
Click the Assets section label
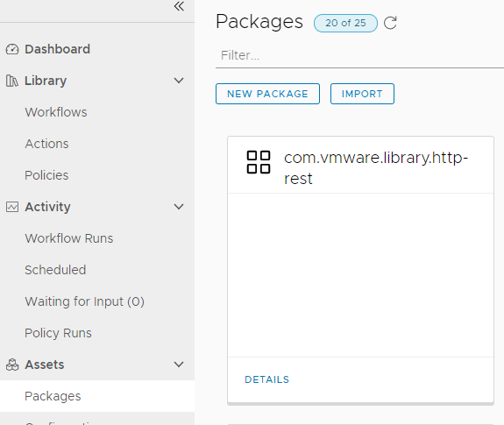[x=45, y=365]
